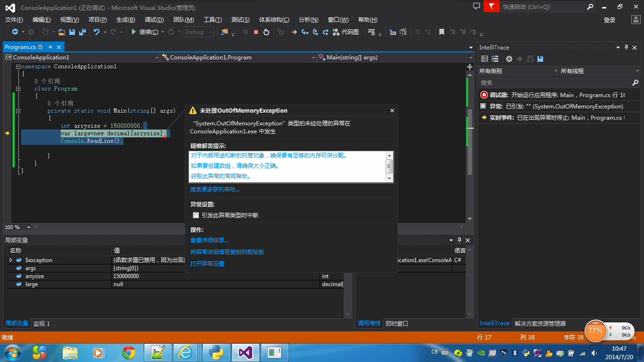Screen dimensions: 644x362
Task: Click the 登录 sign-in link
Action: (x=610, y=20)
